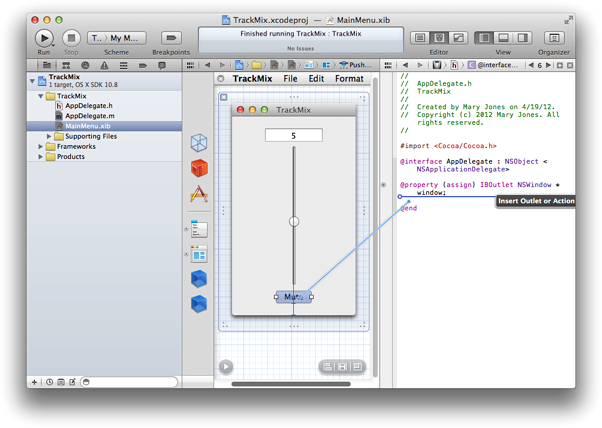
Task: Show the Search navigator
Action: click(85, 65)
